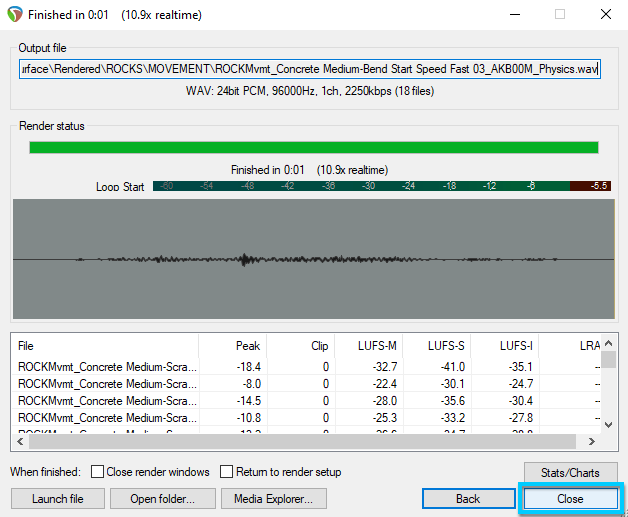Click the horizontal scrollbar right arrow
The image size is (628, 517).
point(593,441)
